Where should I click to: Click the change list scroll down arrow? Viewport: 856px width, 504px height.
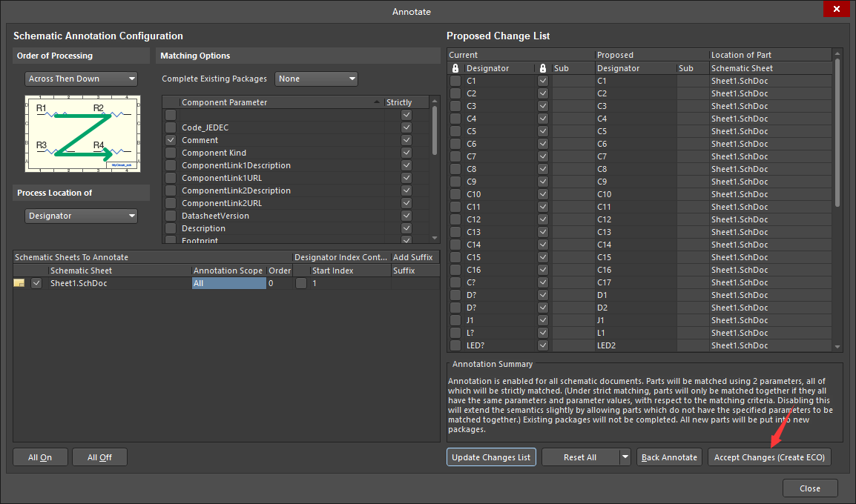pyautogui.click(x=837, y=347)
